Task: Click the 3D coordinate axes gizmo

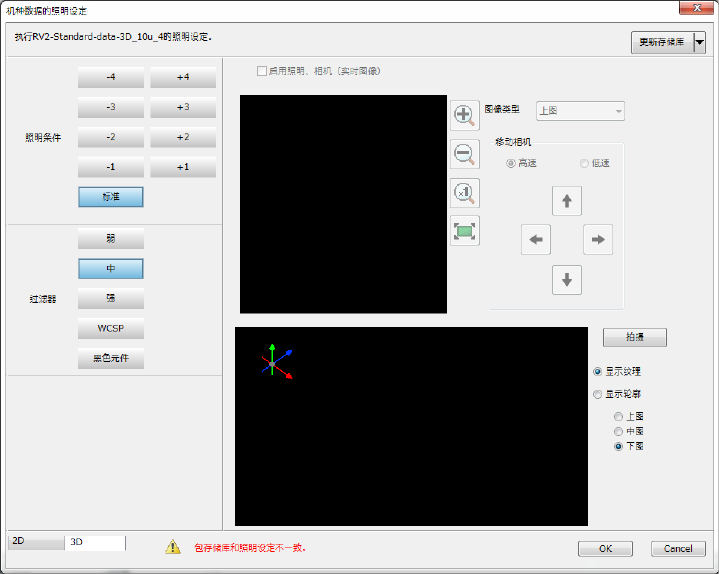Action: click(x=277, y=362)
